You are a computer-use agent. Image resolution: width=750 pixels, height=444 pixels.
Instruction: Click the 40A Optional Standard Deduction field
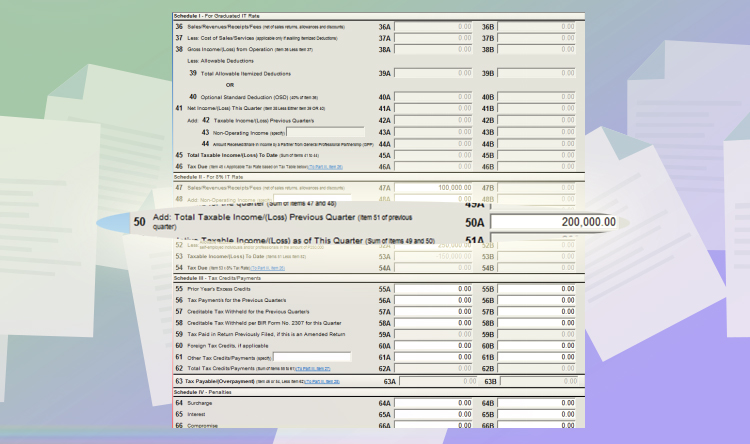click(433, 97)
